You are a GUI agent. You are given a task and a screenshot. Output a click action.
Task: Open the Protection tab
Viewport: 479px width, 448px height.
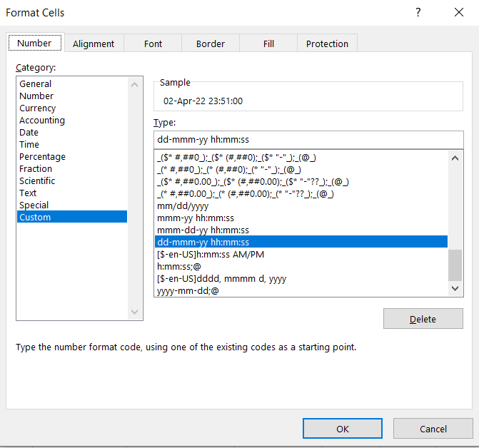tap(327, 44)
